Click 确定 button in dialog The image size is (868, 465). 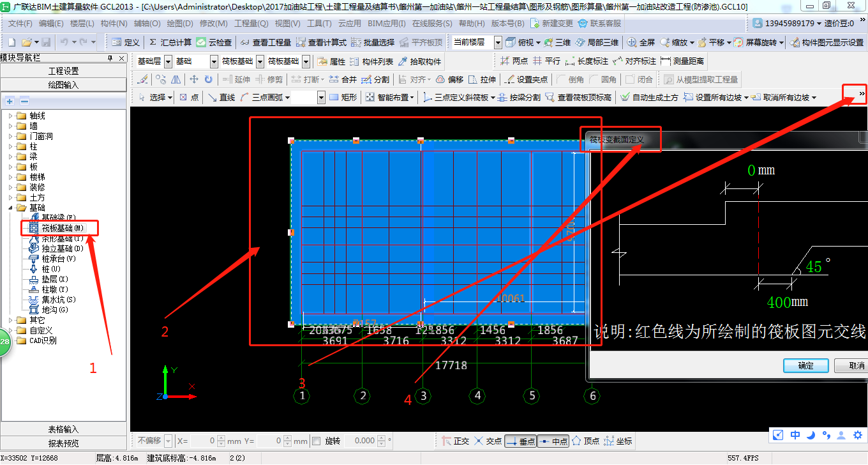coord(806,365)
